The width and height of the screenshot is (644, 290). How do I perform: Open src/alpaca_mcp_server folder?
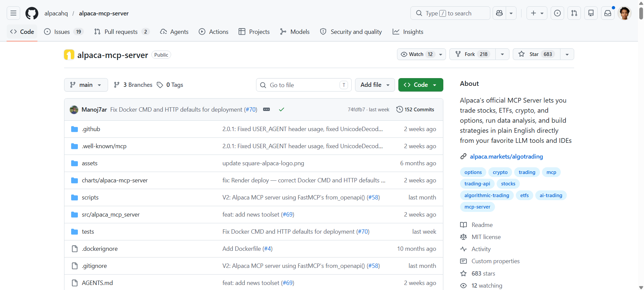111,215
